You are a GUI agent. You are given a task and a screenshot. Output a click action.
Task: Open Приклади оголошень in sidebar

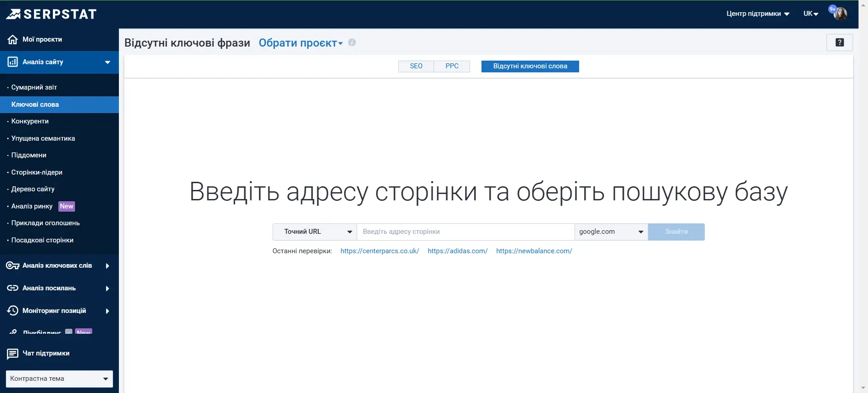point(45,223)
